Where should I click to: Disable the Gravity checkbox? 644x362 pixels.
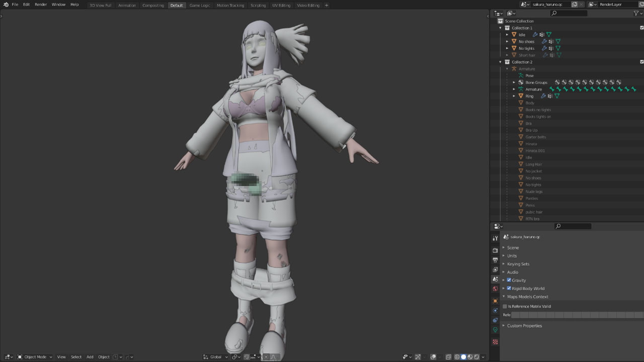[x=509, y=280]
